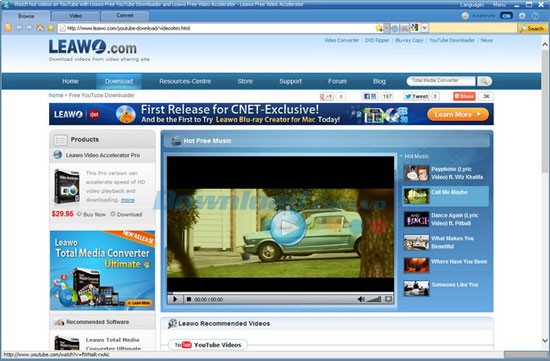Open the search engine dropdown arrow
The width and height of the screenshot is (550, 361).
(424, 28)
